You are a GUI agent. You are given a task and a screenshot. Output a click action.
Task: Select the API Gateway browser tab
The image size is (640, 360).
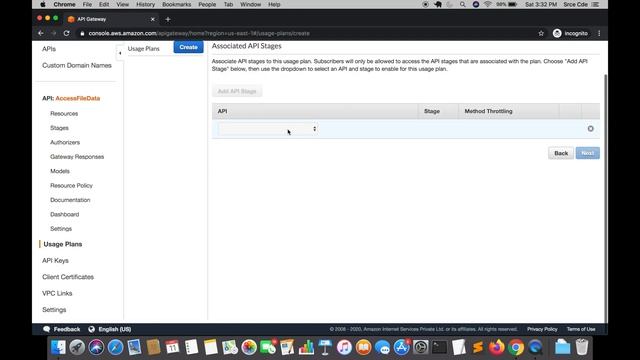pos(111,19)
